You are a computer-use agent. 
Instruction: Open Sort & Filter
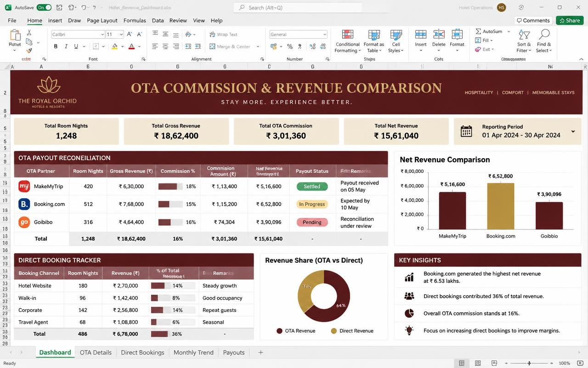click(x=524, y=41)
